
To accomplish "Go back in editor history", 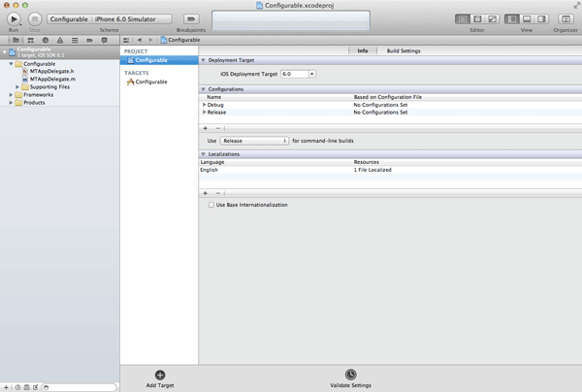I will 140,40.
